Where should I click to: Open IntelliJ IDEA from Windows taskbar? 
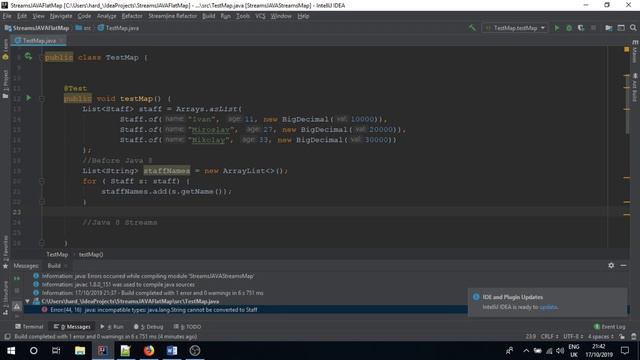point(103,351)
